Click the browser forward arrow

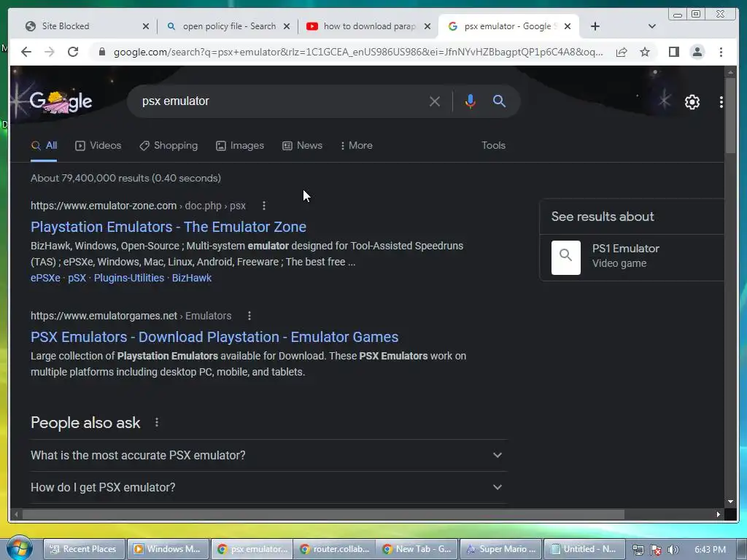pyautogui.click(x=49, y=52)
